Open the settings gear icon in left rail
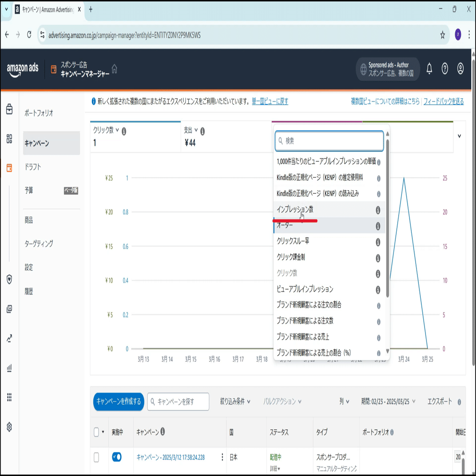 pos(9,427)
